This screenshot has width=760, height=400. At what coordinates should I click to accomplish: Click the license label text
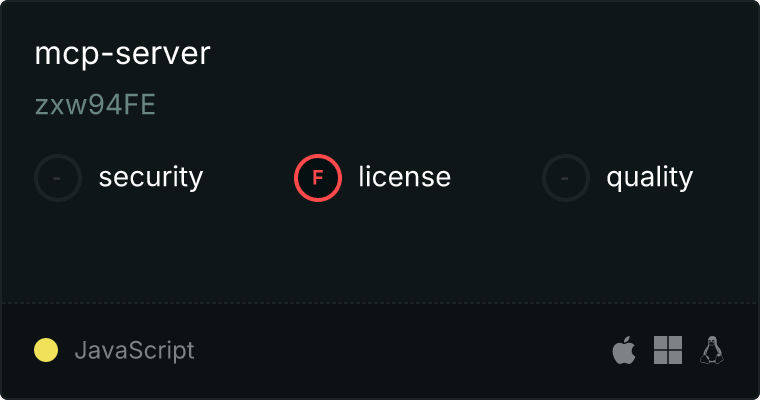coord(405,176)
